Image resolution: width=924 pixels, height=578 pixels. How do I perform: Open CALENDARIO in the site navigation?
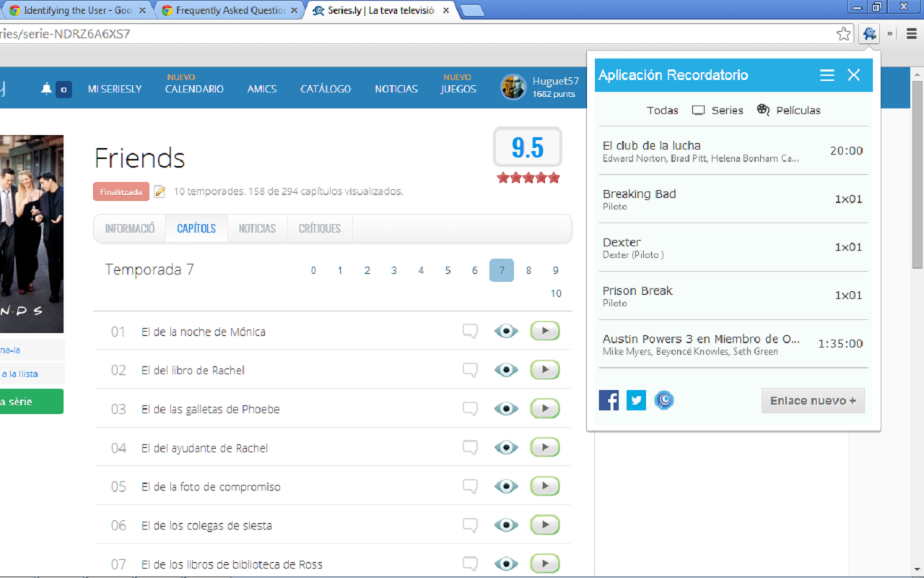194,89
